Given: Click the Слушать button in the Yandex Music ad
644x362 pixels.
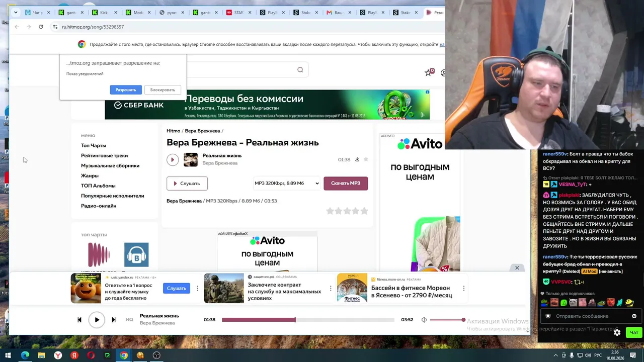Looking at the screenshot, I should pos(177,288).
